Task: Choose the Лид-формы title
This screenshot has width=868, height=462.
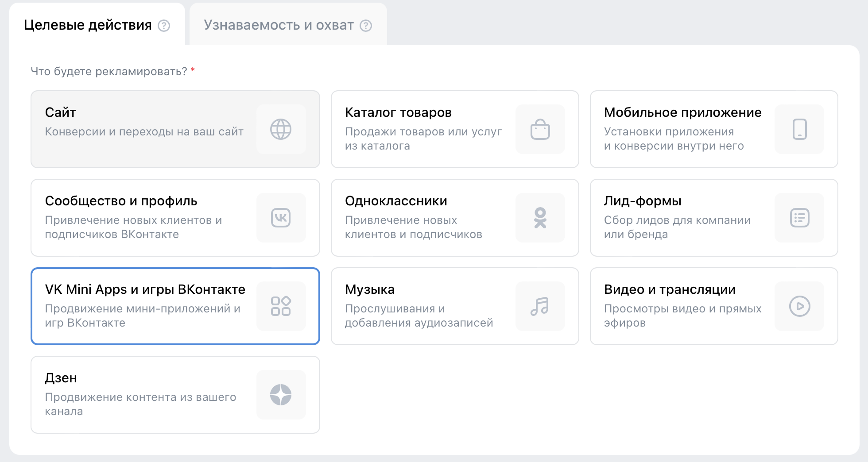Action: pos(643,201)
